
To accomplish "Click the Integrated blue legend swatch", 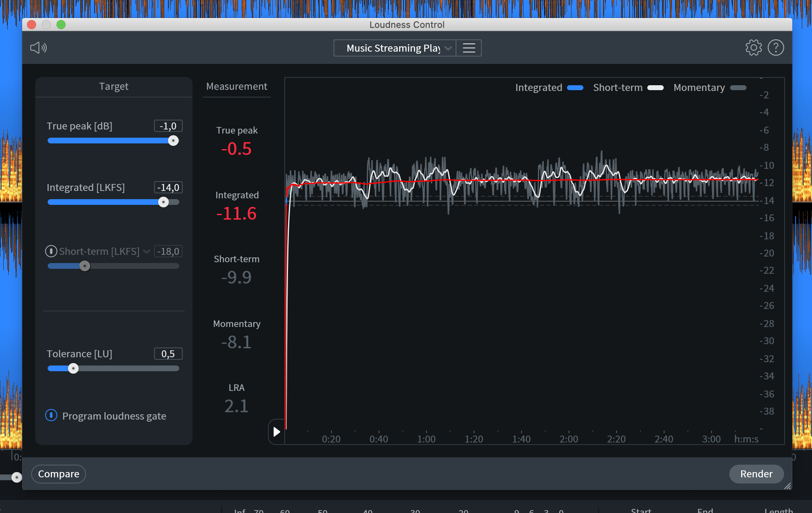I will coord(575,88).
